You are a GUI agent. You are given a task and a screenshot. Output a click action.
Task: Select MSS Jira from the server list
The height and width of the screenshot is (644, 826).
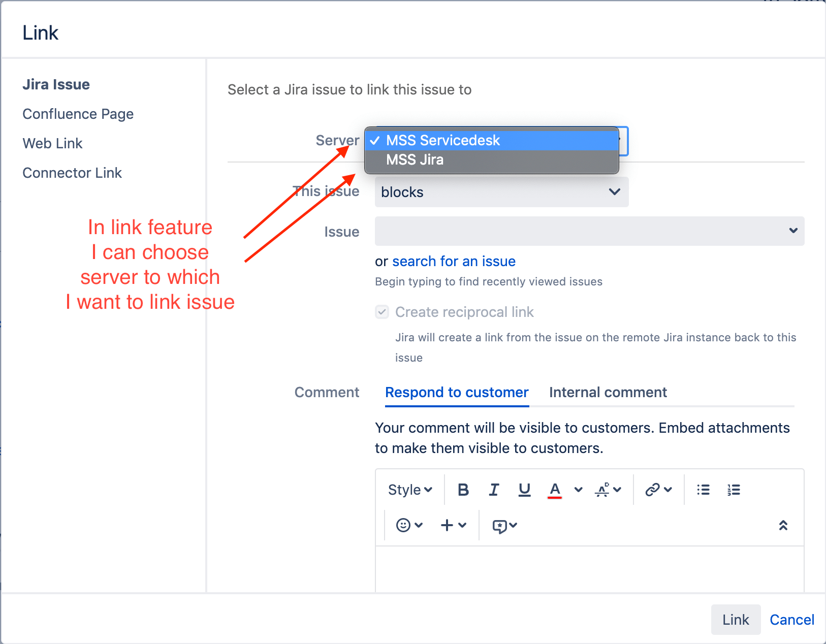(x=415, y=159)
